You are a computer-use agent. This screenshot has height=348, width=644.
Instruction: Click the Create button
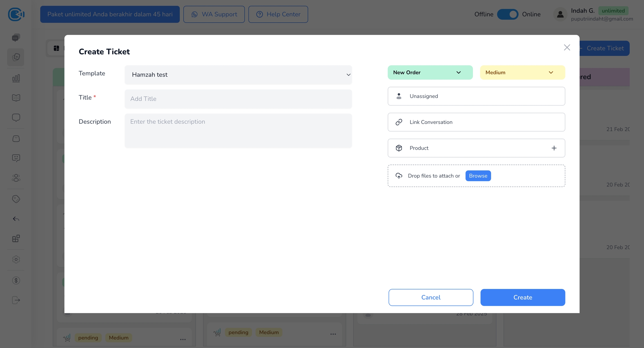click(x=522, y=297)
